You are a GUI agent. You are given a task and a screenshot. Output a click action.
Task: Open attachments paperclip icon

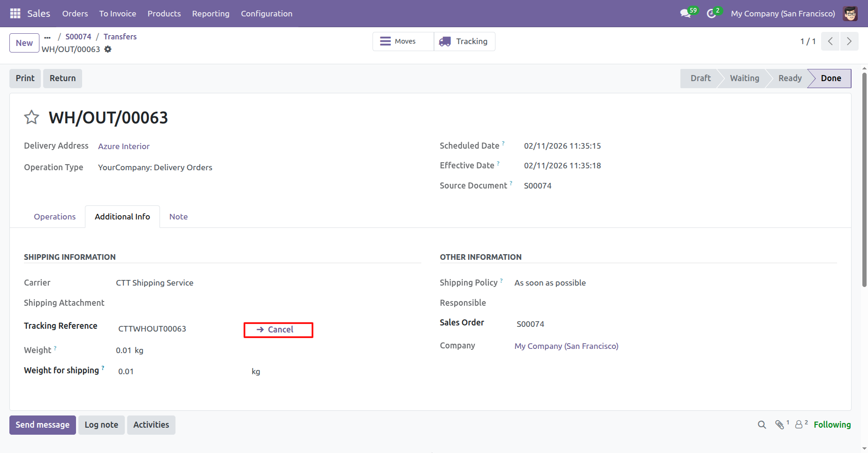[780, 425]
